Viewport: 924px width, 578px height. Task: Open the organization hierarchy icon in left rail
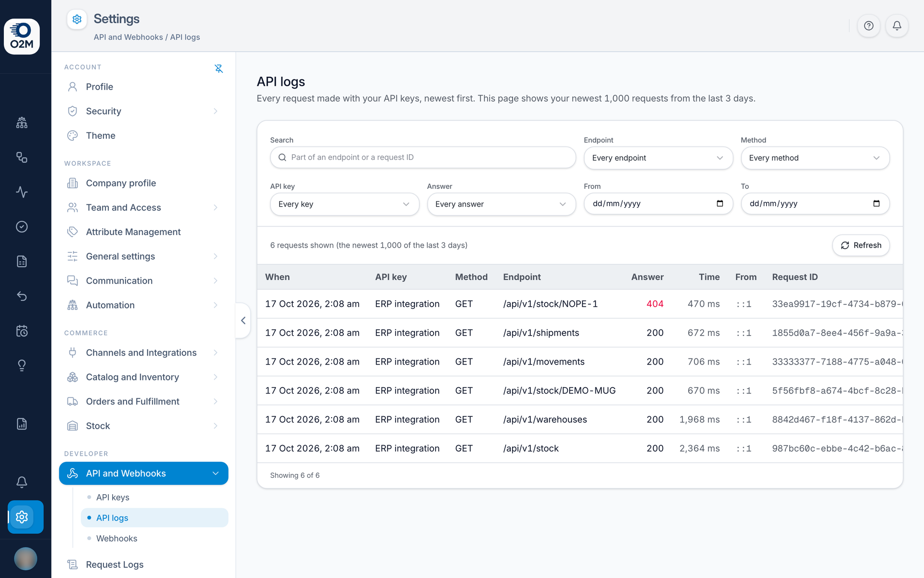pos(22,123)
